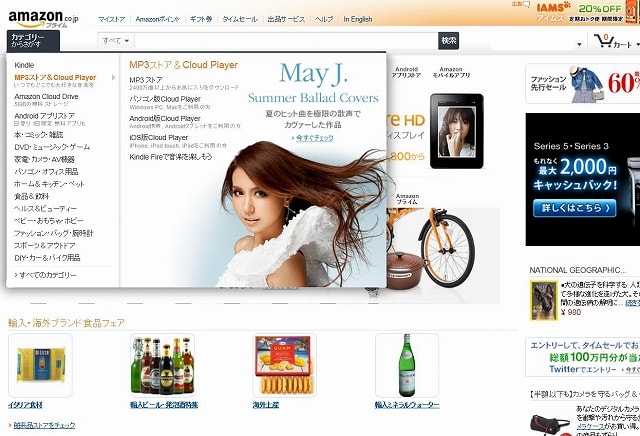Open 出品サービス in top navigation
The height and width of the screenshot is (436, 640).
pyautogui.click(x=286, y=19)
